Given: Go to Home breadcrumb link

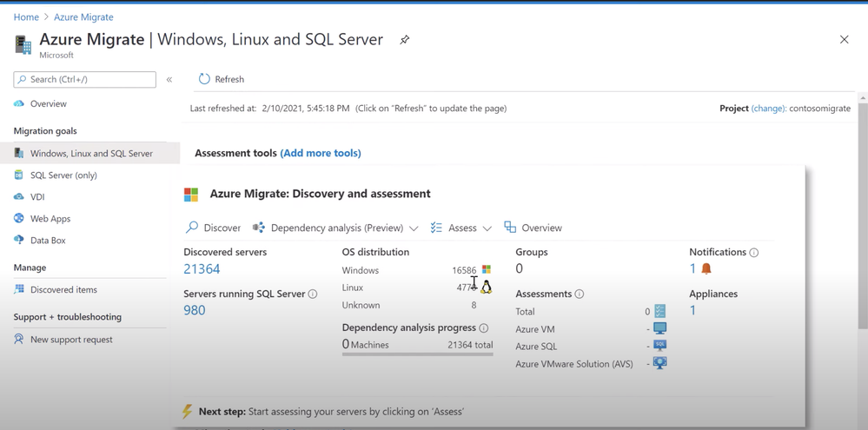Looking at the screenshot, I should coord(26,17).
